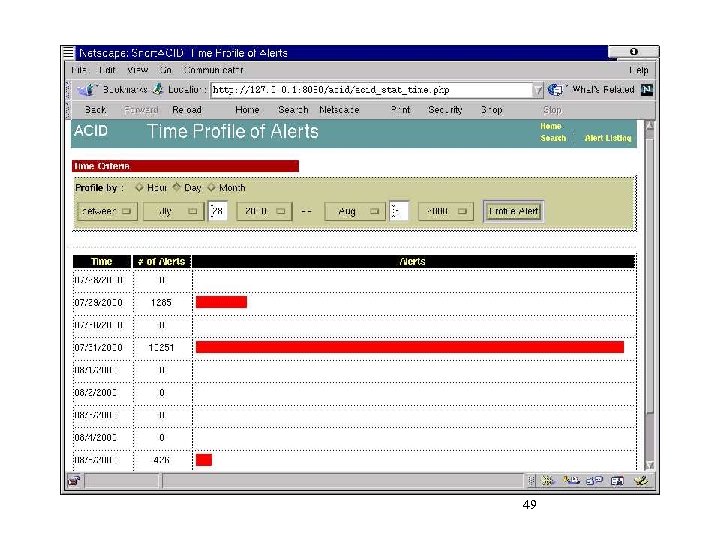Open the start year dropdown
Image resolution: width=720 pixels, height=540 pixels.
(264, 211)
